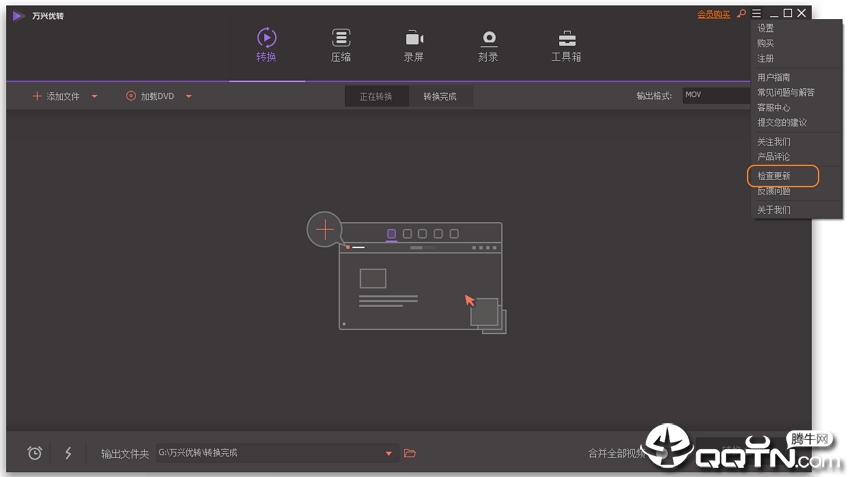This screenshot has height=477, width=850.
Task: Open 关于我们 menu entry
Action: [x=774, y=210]
